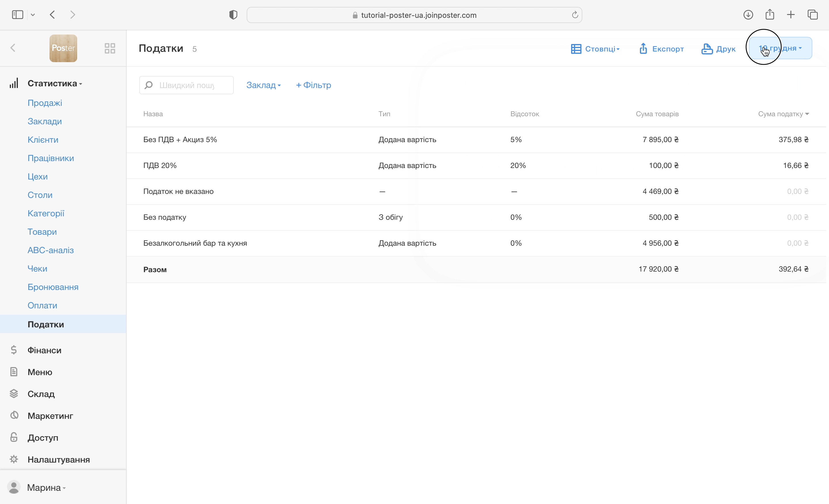Collapse sidebar with back chevron
This screenshot has width=829, height=504.
coord(13,48)
